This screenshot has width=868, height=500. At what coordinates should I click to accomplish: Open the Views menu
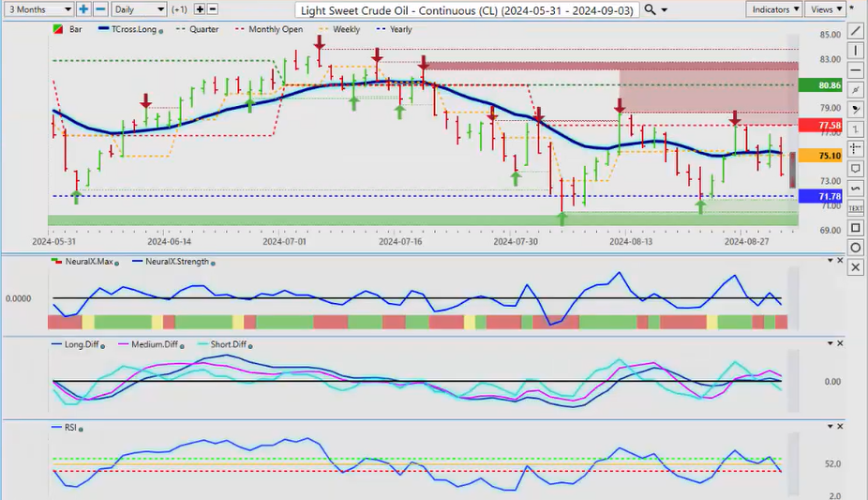(x=824, y=9)
